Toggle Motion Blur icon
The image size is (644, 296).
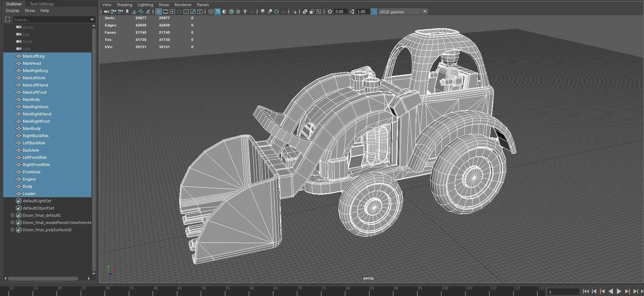coord(270,12)
